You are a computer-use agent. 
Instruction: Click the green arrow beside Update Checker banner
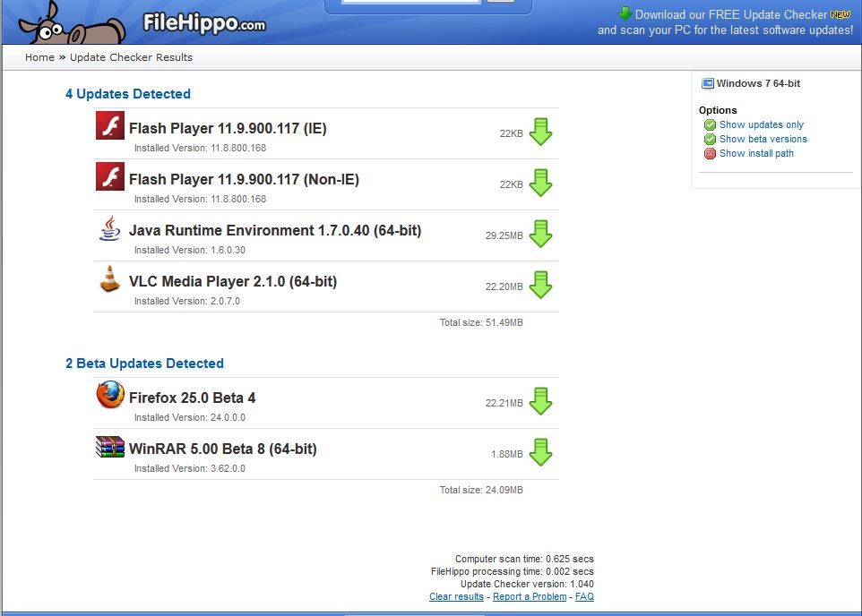pos(625,13)
